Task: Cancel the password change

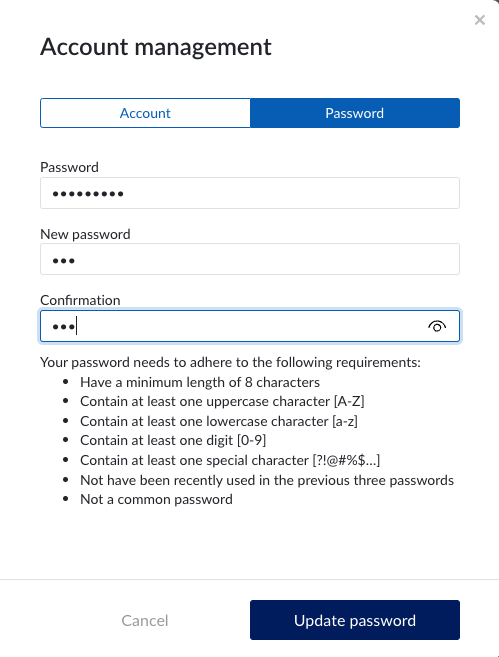Action: pos(145,621)
